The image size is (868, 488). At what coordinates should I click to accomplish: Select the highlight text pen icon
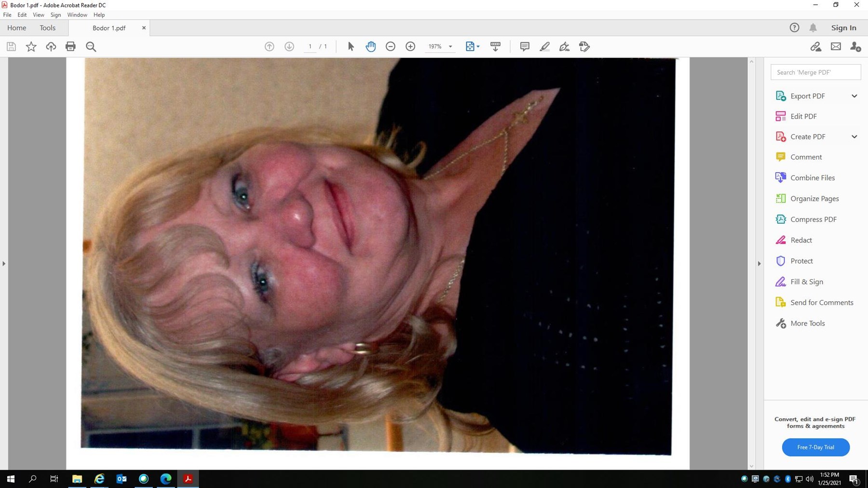544,47
